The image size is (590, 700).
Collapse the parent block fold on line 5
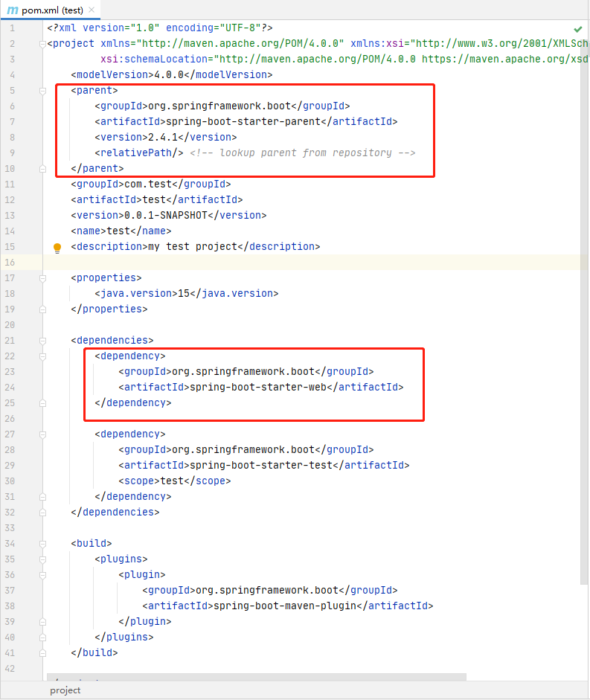[x=43, y=91]
